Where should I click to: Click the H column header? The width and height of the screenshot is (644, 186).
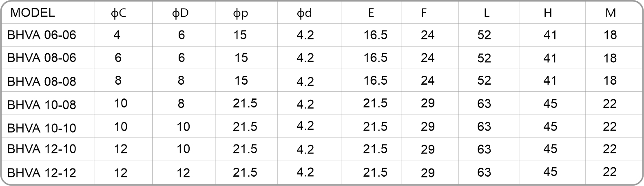click(548, 13)
